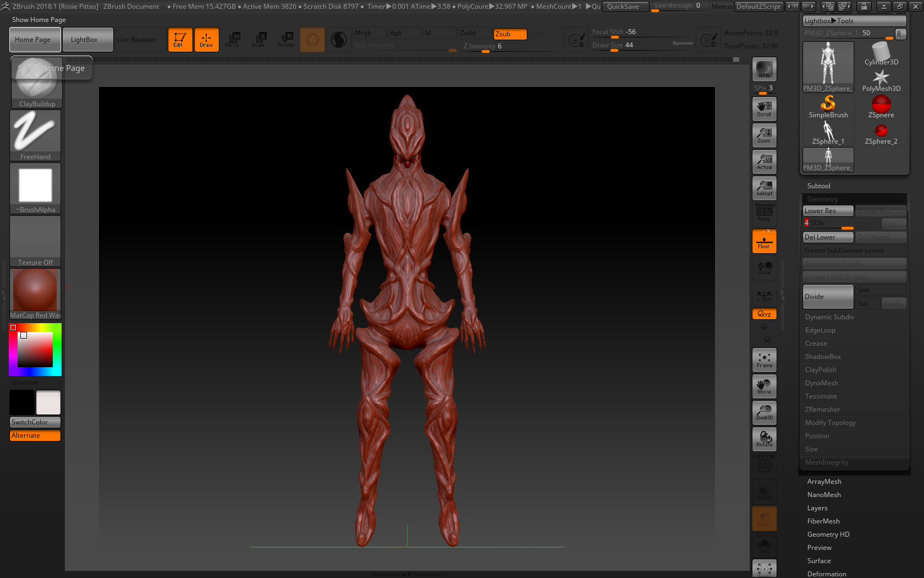Click the half-shaded sphere material icon

coord(339,40)
